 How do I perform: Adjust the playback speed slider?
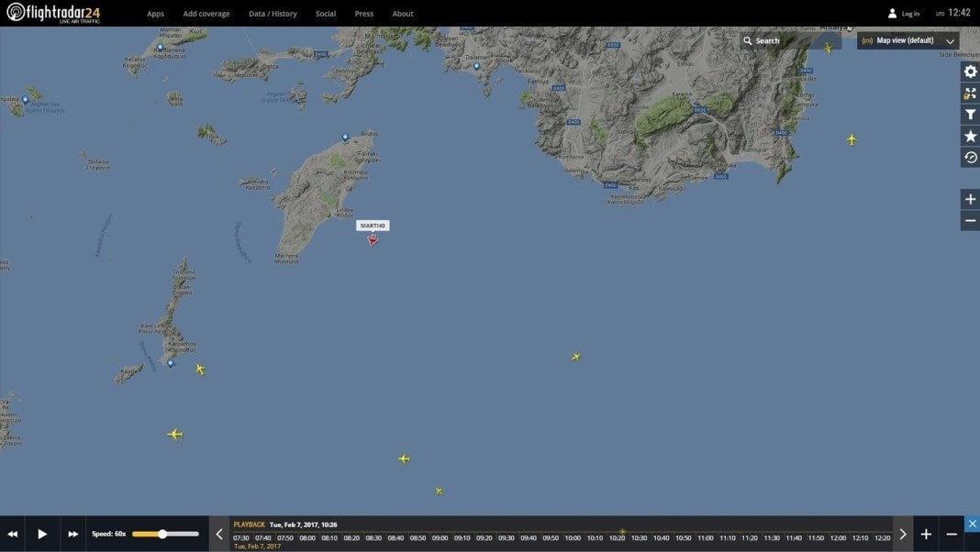coord(162,534)
